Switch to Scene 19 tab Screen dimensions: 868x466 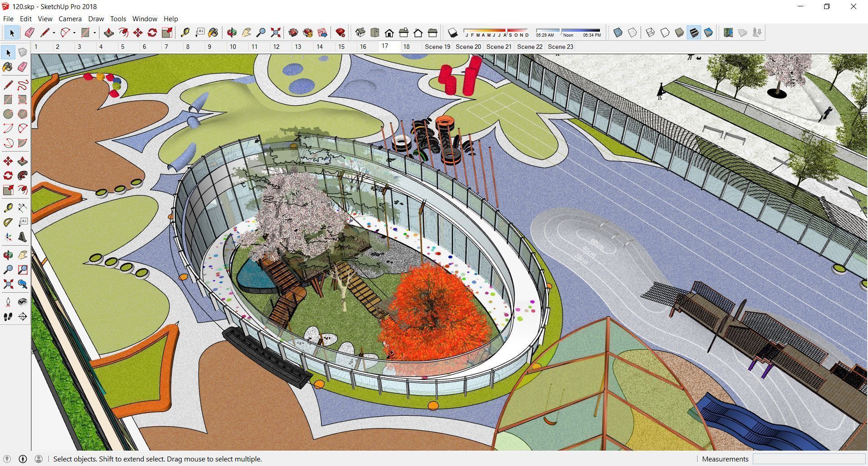[x=438, y=47]
